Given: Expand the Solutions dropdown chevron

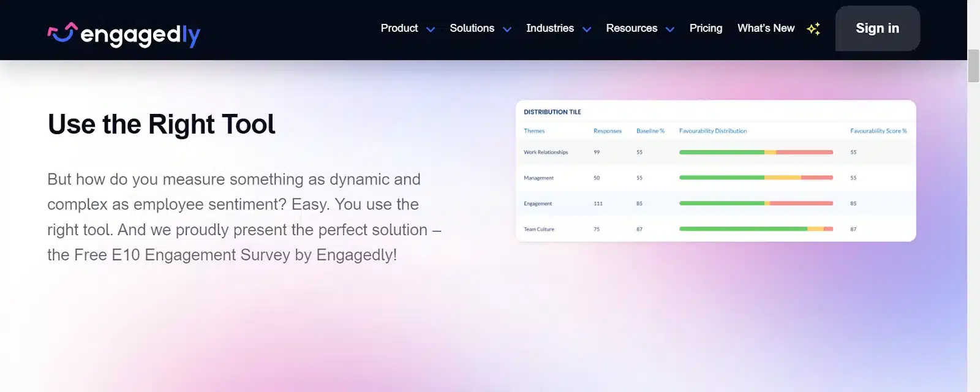Looking at the screenshot, I should tap(507, 29).
